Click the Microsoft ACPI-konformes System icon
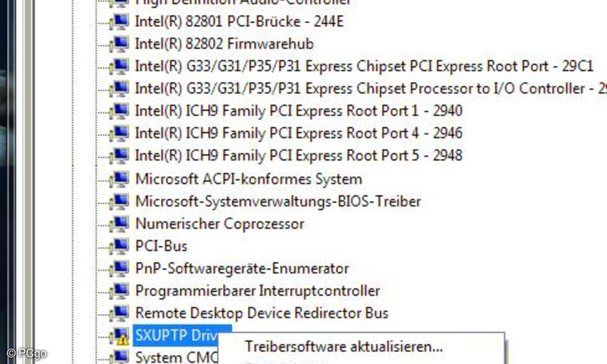Image resolution: width=607 pixels, height=364 pixels. click(119, 179)
